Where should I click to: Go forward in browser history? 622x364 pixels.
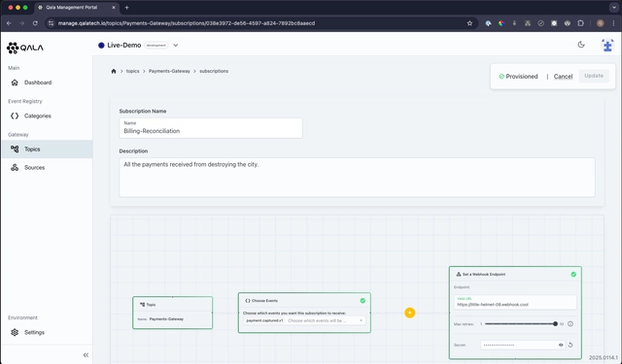click(22, 23)
